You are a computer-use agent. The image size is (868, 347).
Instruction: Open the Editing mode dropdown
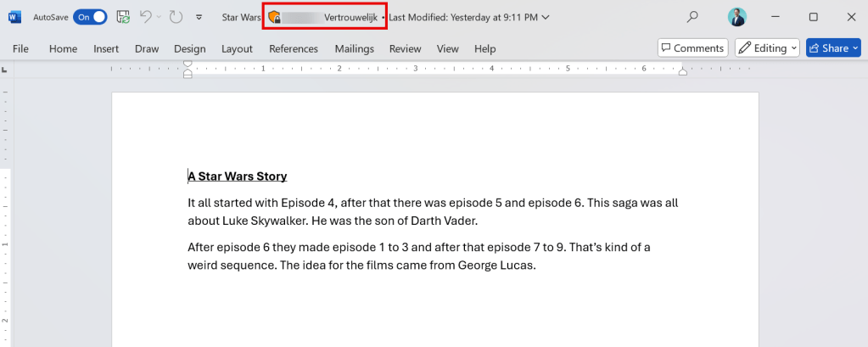(x=767, y=48)
